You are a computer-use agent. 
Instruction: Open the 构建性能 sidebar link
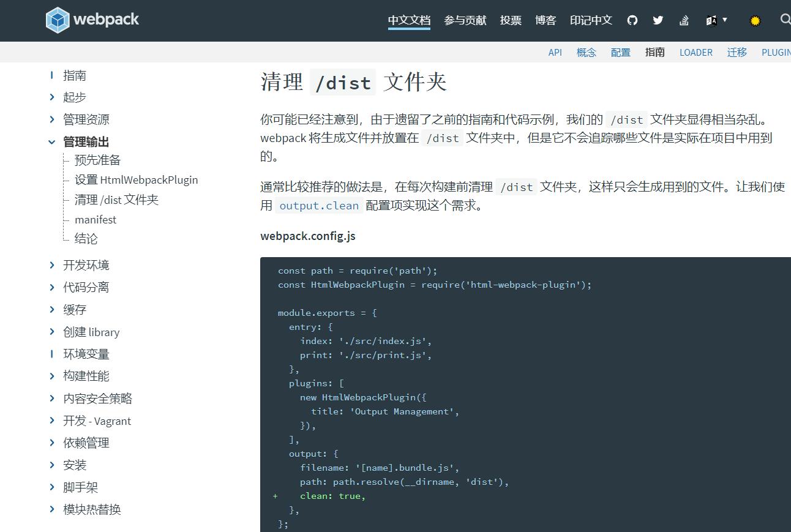[86, 376]
